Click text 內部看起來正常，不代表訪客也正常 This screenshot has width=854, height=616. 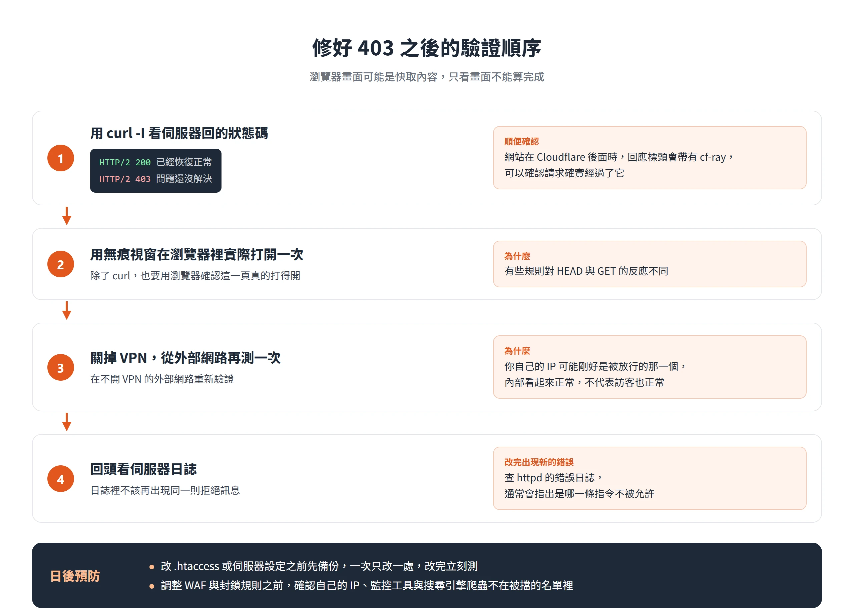(x=584, y=382)
